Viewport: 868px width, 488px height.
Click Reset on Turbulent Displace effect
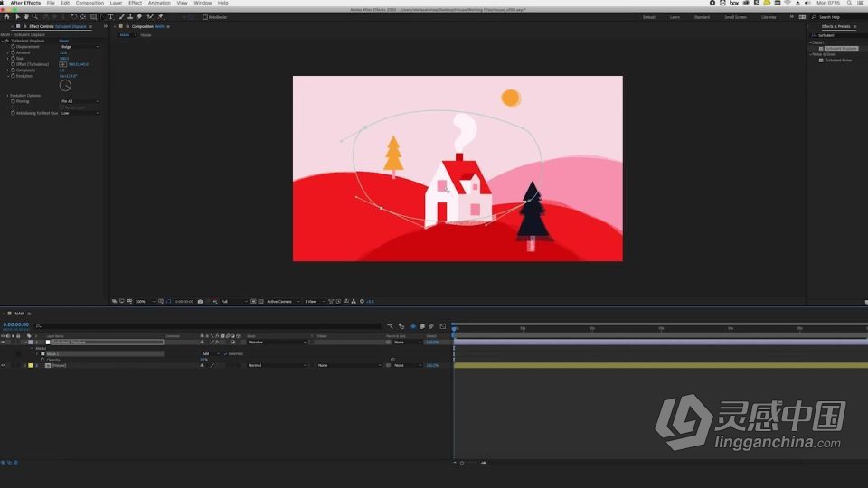tap(64, 41)
